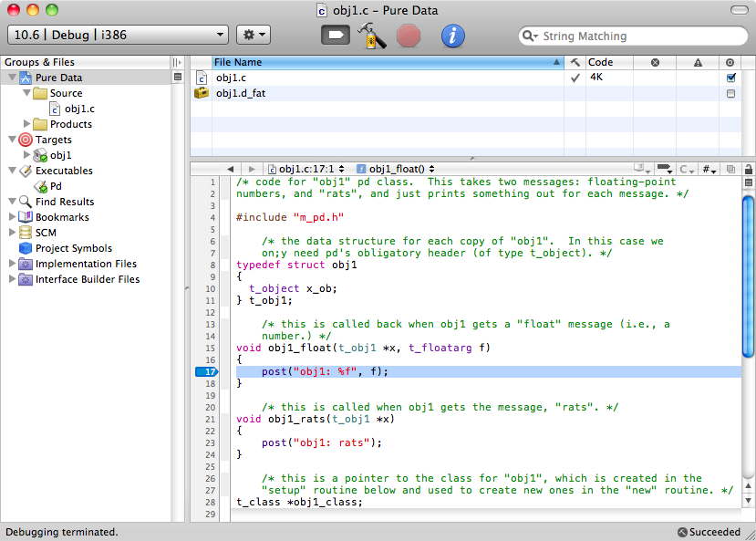Click the scroll down arrow in editor
Viewport: 756px width, 541px height.
coord(749,501)
